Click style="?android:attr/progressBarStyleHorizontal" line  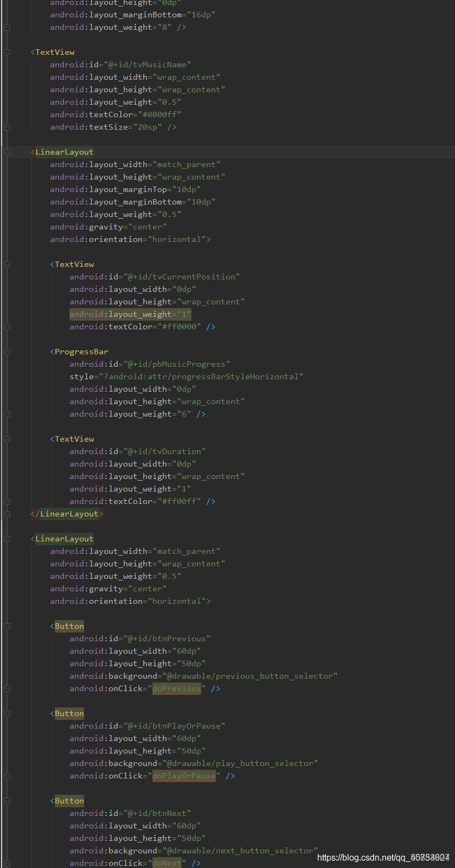tap(186, 376)
